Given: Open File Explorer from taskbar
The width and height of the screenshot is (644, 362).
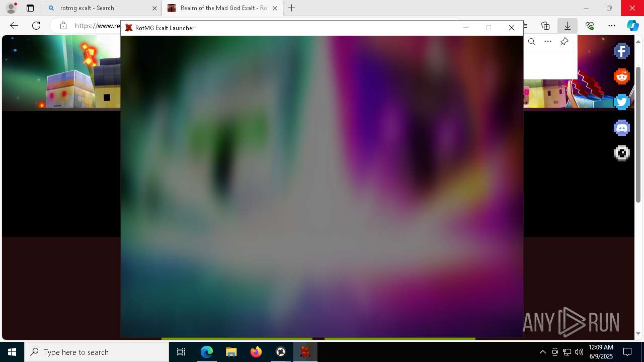Looking at the screenshot, I should click(x=231, y=352).
